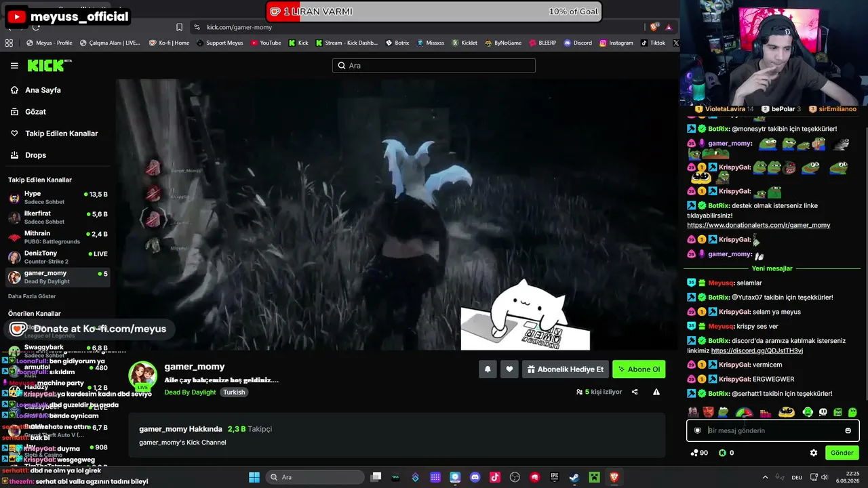Open the Kick hamburger sidebar menu
868x488 pixels.
(x=14, y=66)
